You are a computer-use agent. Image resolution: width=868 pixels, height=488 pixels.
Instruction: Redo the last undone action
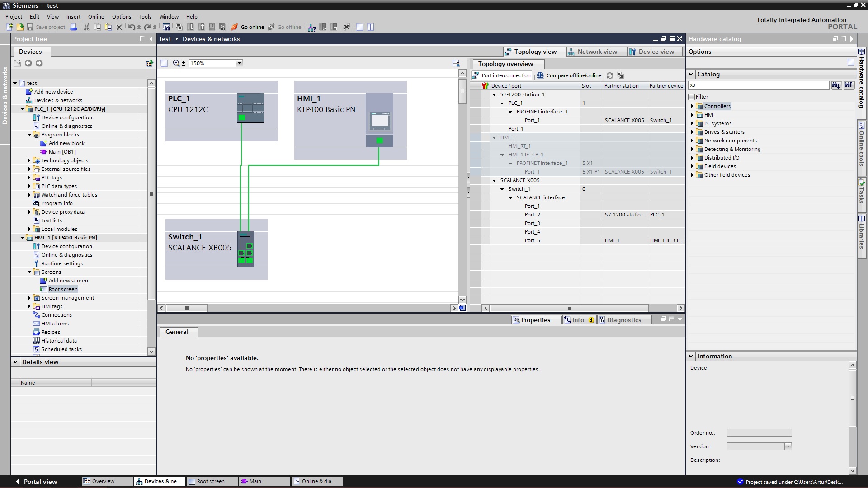(x=147, y=27)
